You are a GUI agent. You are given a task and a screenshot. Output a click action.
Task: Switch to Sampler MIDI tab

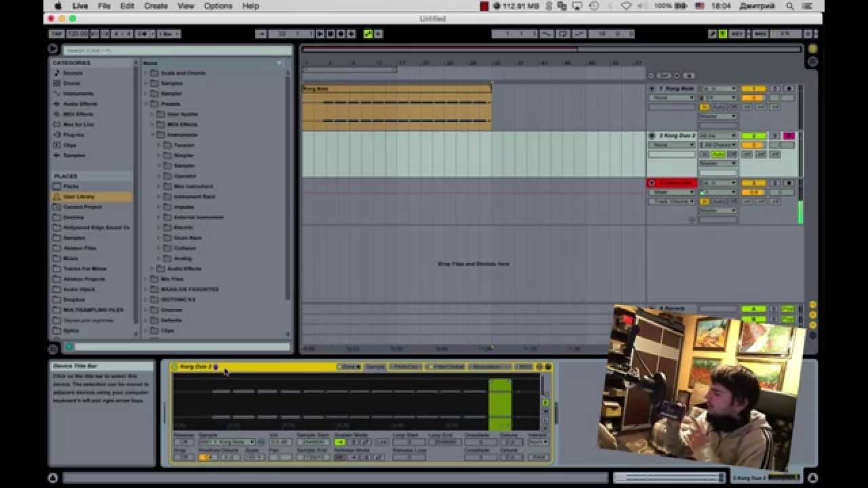(524, 367)
